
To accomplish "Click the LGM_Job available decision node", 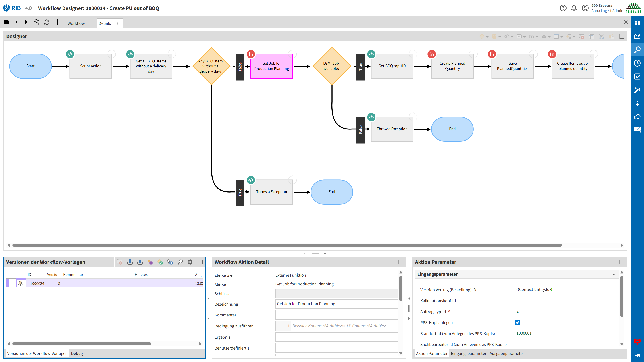I will pyautogui.click(x=331, y=66).
